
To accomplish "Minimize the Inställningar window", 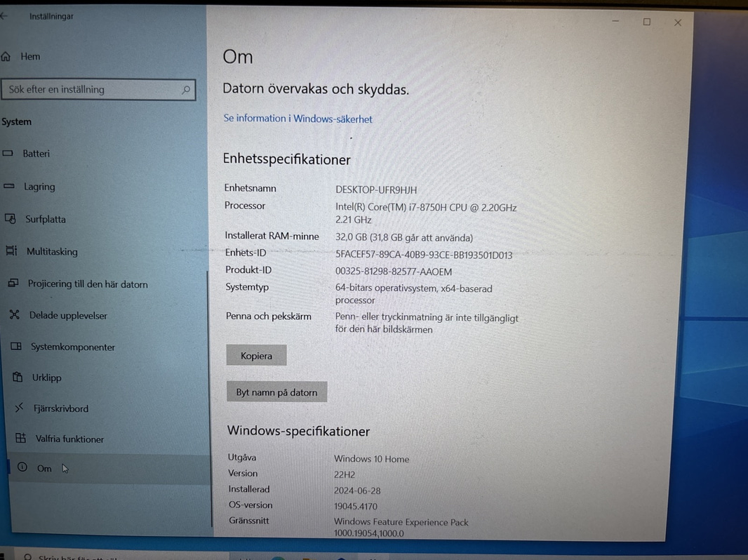I will tap(615, 22).
